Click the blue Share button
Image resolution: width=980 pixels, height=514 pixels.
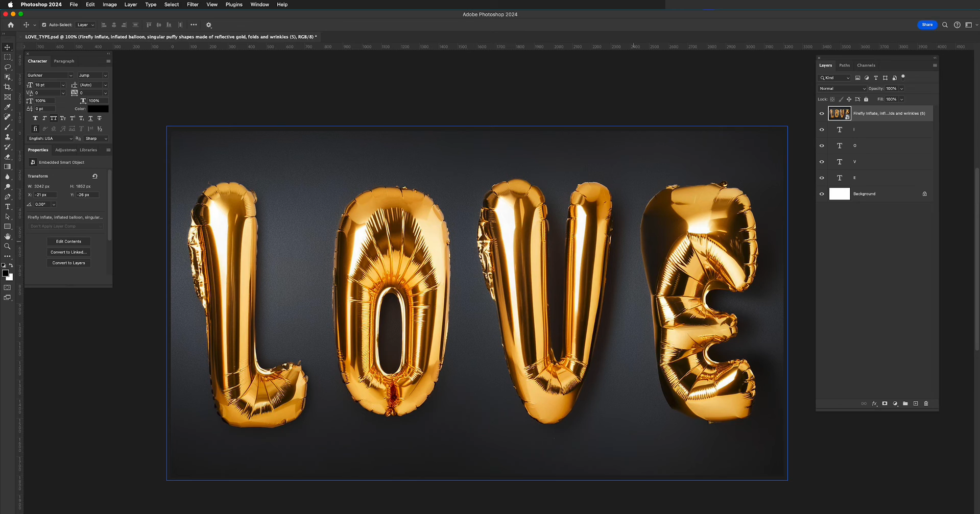pyautogui.click(x=927, y=25)
